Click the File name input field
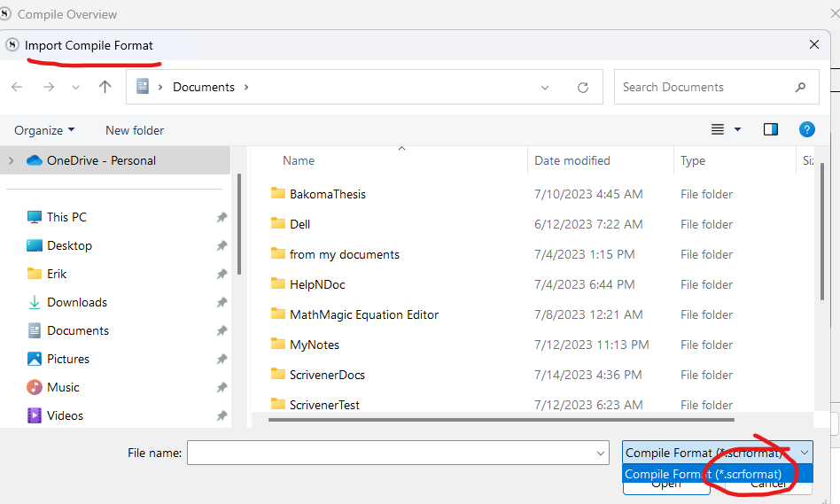 coord(391,453)
